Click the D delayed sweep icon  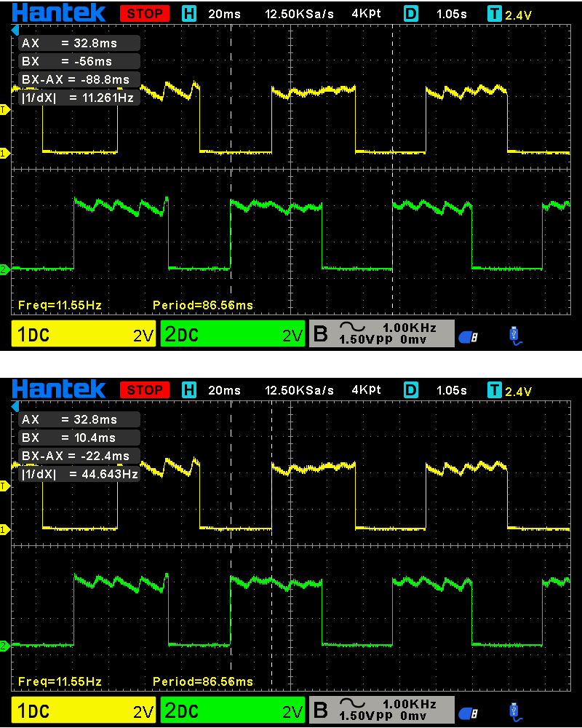[x=410, y=12]
